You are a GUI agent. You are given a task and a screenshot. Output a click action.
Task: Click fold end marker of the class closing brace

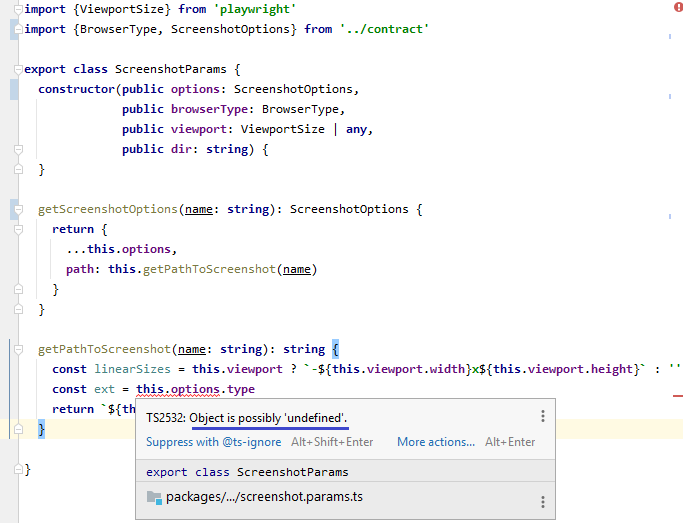(18, 469)
